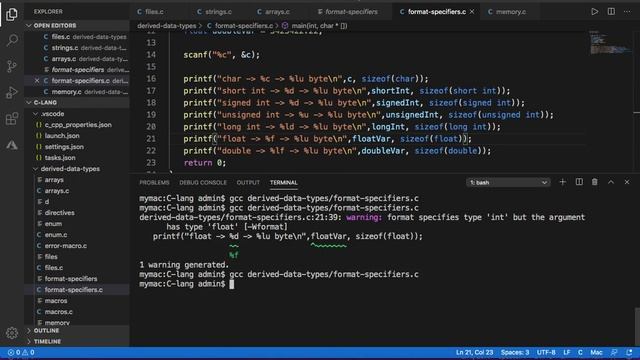Open settings.json in explorer
The height and width of the screenshot is (360, 640).
tap(64, 147)
